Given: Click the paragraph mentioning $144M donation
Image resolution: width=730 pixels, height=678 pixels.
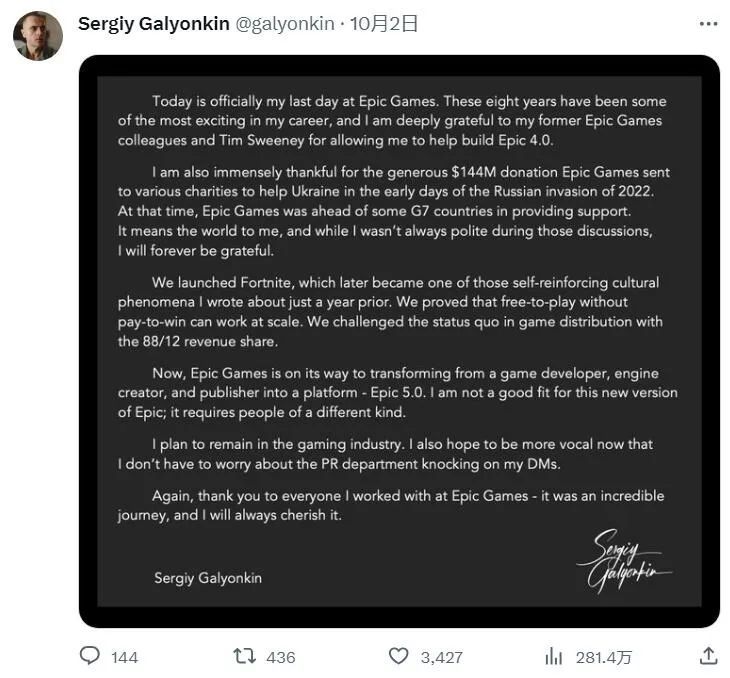Looking at the screenshot, I should coord(392,213).
